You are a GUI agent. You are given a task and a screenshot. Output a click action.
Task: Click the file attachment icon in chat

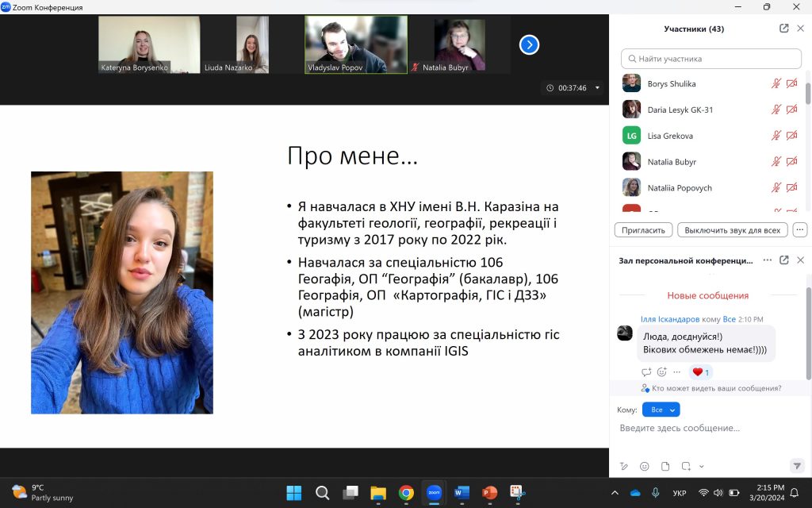665,466
